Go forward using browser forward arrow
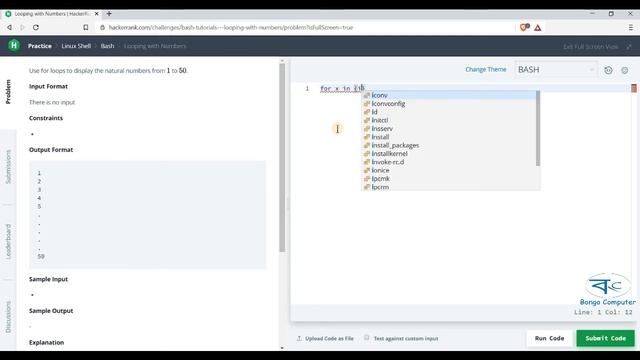Viewport: 640px width, 360px height. [22, 27]
